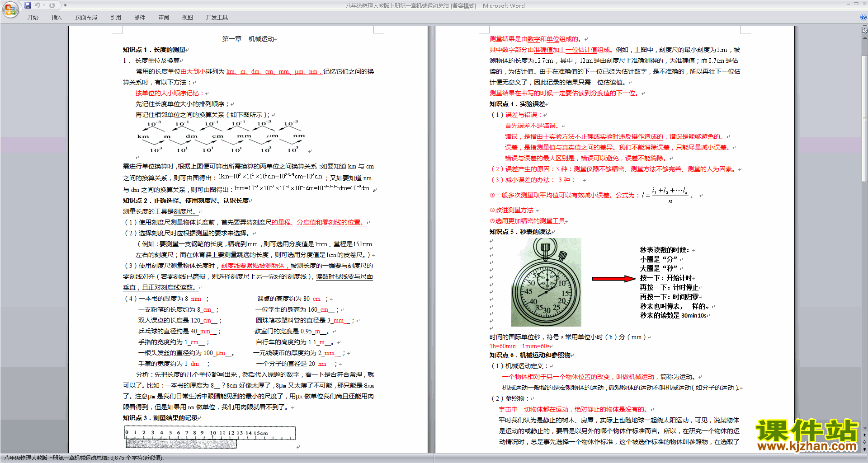
Task: Click the red text ②改进测量方法
Action: (511, 210)
